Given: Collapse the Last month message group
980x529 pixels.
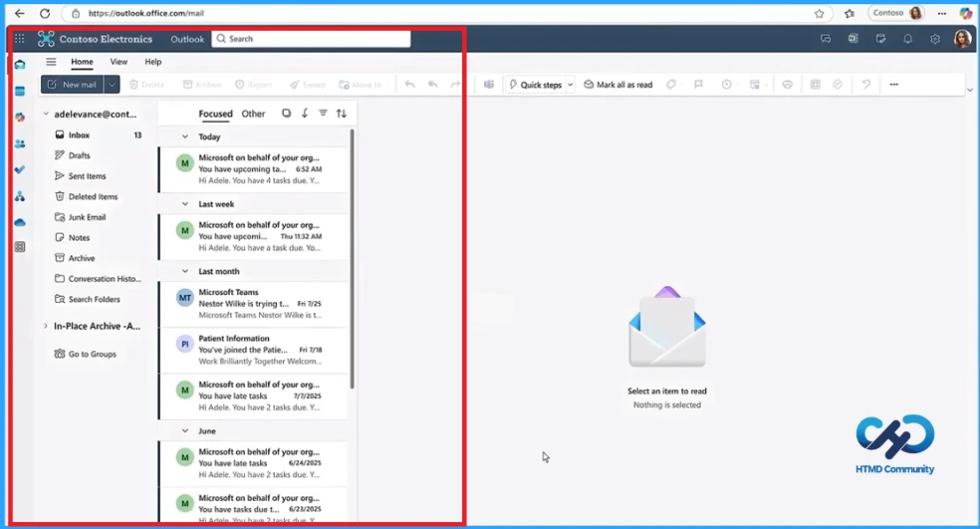Looking at the screenshot, I should (185, 271).
